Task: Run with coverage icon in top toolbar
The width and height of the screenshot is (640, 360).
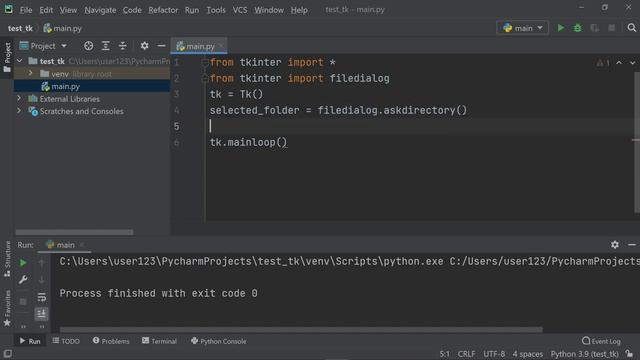Action: click(x=594, y=28)
